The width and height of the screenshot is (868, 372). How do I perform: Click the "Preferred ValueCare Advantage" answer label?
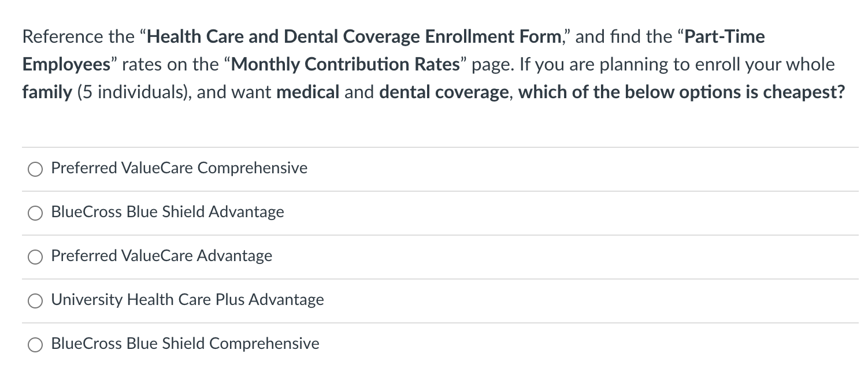162,256
